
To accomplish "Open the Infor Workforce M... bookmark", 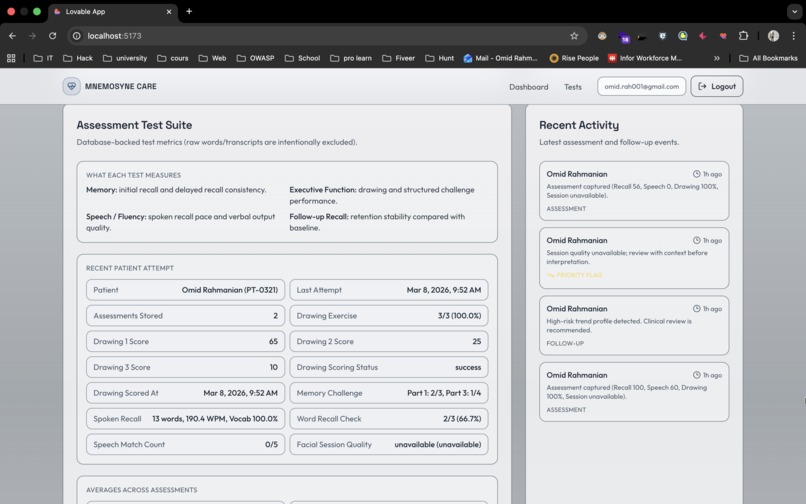I will 645,58.
